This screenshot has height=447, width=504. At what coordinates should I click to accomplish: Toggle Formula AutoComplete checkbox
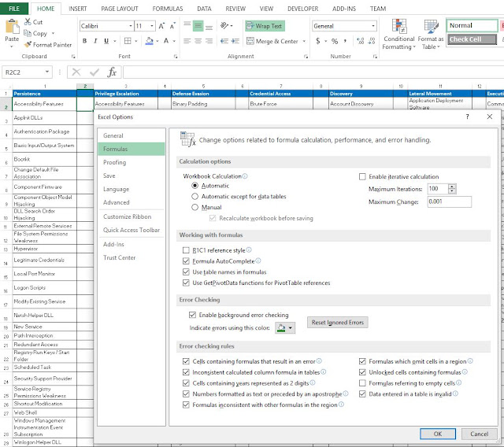point(186,261)
